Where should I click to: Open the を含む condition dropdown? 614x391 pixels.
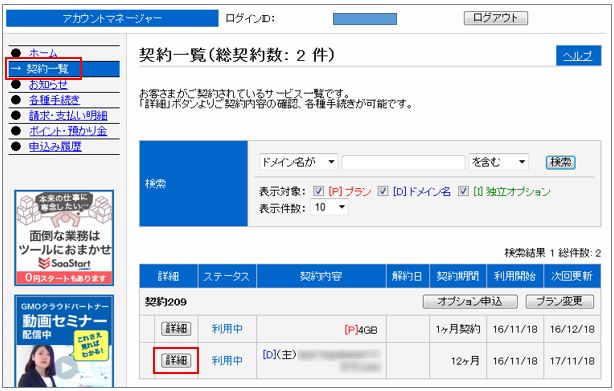coord(498,162)
